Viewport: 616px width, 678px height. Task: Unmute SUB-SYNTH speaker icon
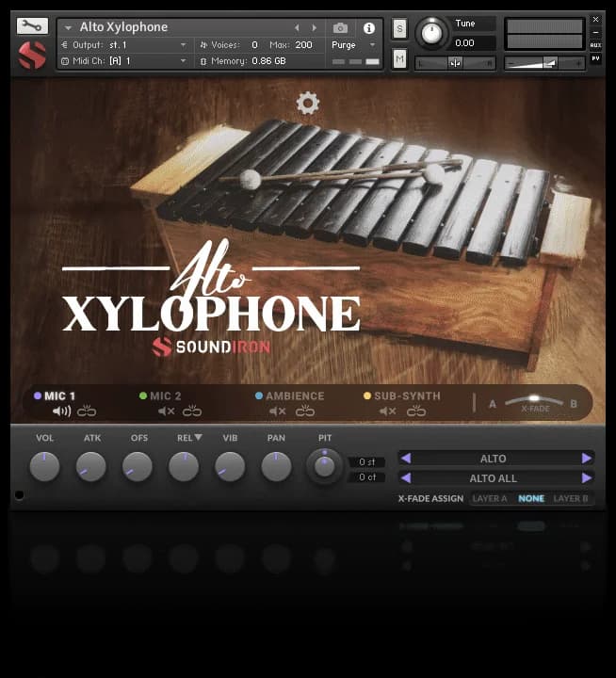(x=388, y=411)
